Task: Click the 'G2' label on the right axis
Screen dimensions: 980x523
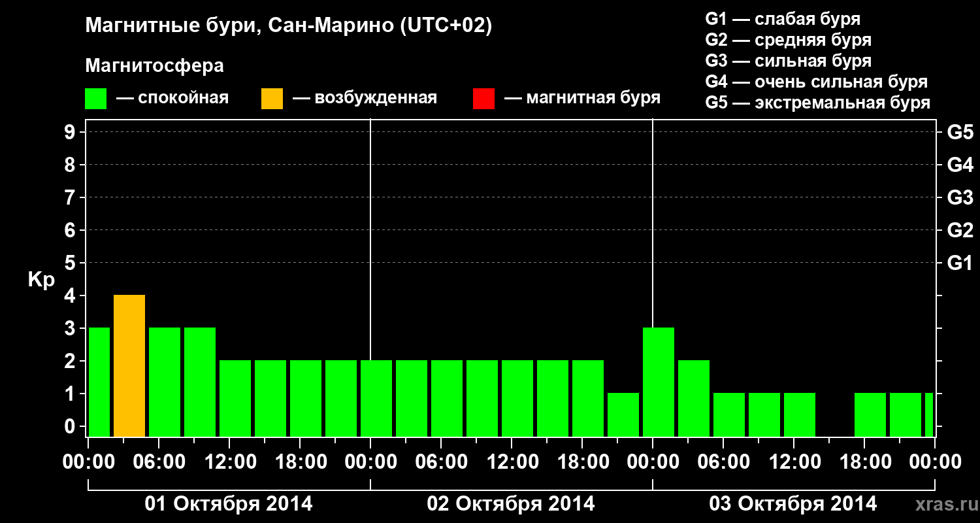Action: point(960,230)
